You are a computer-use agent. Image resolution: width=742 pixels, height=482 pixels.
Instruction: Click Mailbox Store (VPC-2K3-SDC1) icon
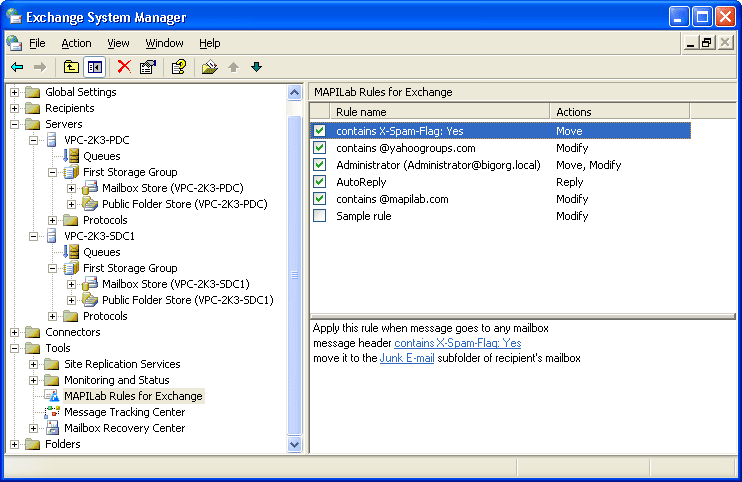tap(90, 284)
